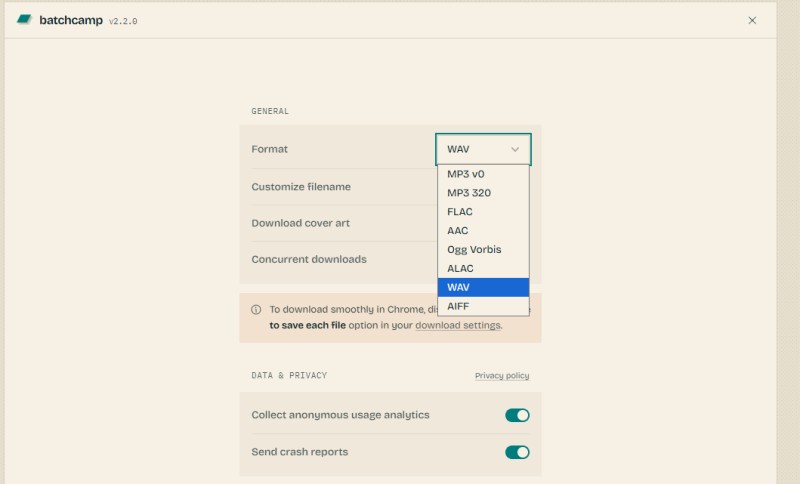This screenshot has width=800, height=484.
Task: Click the batchcamp logo icon
Action: click(x=24, y=19)
